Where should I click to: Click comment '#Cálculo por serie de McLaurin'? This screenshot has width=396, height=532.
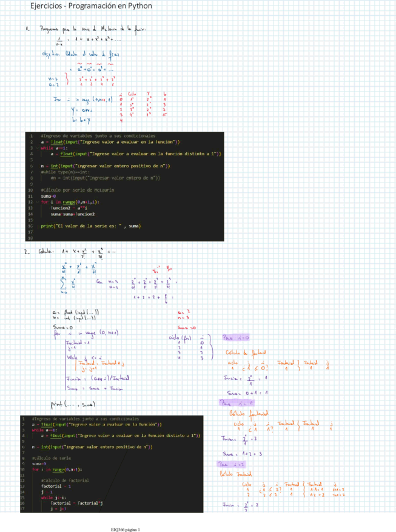tap(77, 190)
